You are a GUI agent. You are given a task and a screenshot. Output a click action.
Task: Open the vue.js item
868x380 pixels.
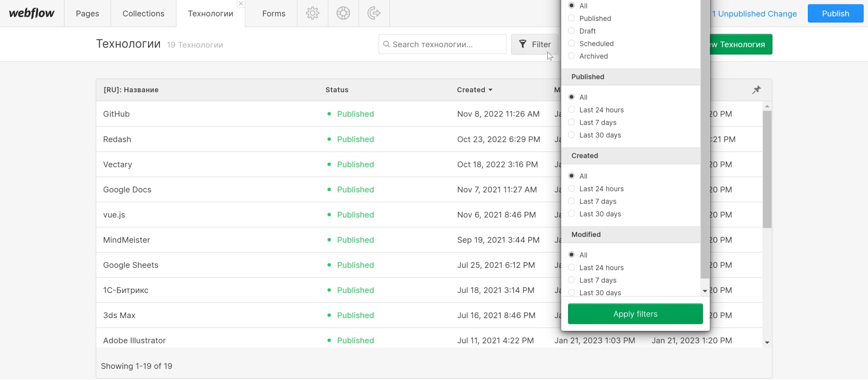point(114,215)
